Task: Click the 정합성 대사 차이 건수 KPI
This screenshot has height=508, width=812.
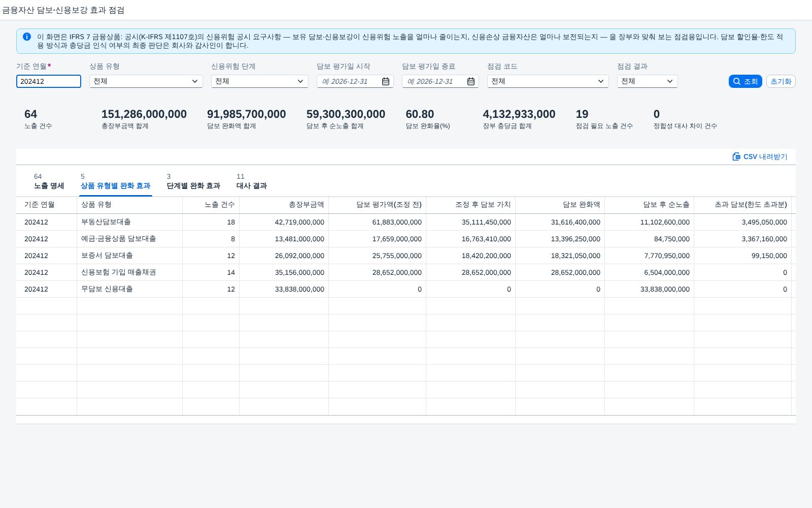Action: coord(685,119)
